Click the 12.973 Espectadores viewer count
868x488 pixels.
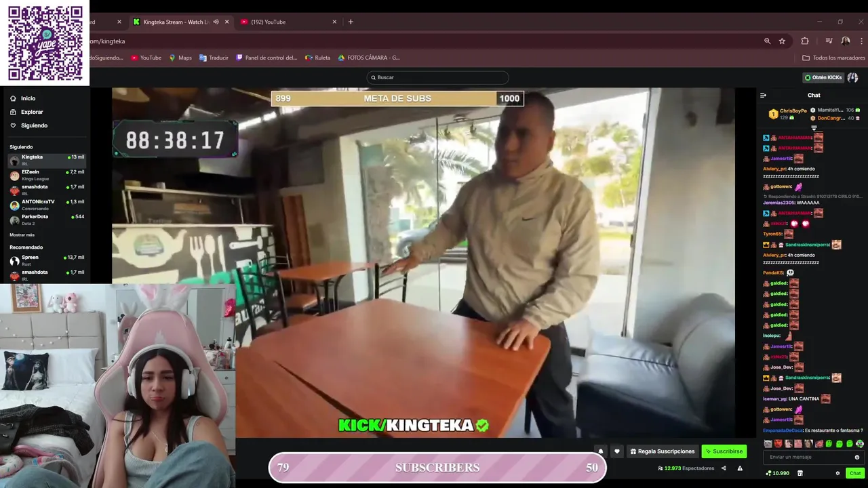point(686,468)
